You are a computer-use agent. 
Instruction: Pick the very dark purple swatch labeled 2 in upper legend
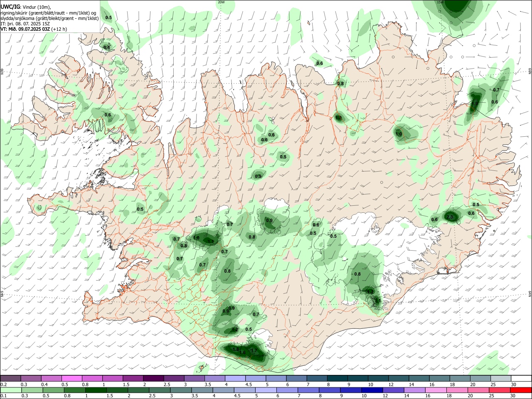click(x=153, y=378)
